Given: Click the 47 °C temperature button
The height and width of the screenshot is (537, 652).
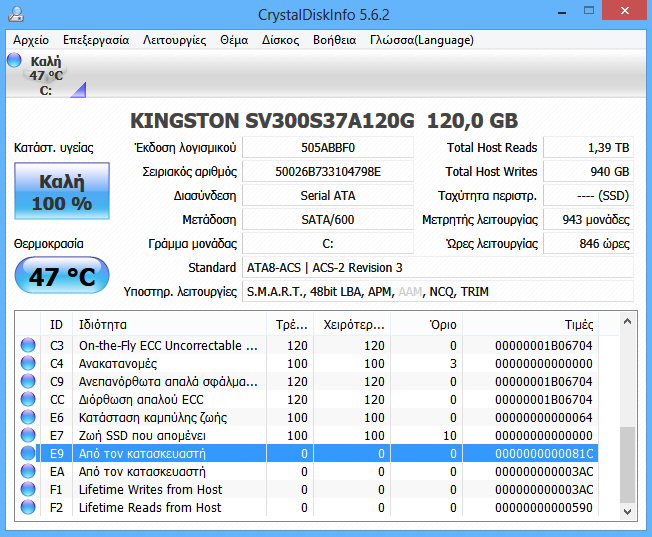Looking at the screenshot, I should pos(63,276).
